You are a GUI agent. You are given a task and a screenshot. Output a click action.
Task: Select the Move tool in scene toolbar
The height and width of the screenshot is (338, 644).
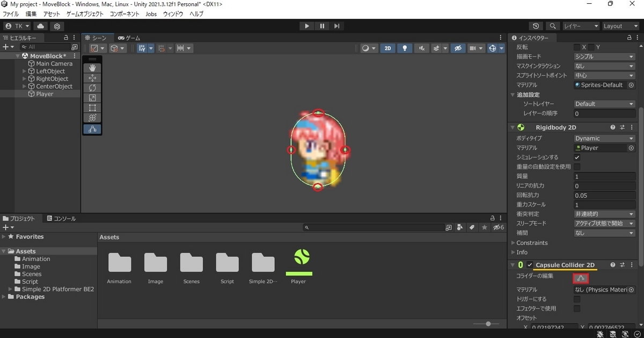[92, 78]
